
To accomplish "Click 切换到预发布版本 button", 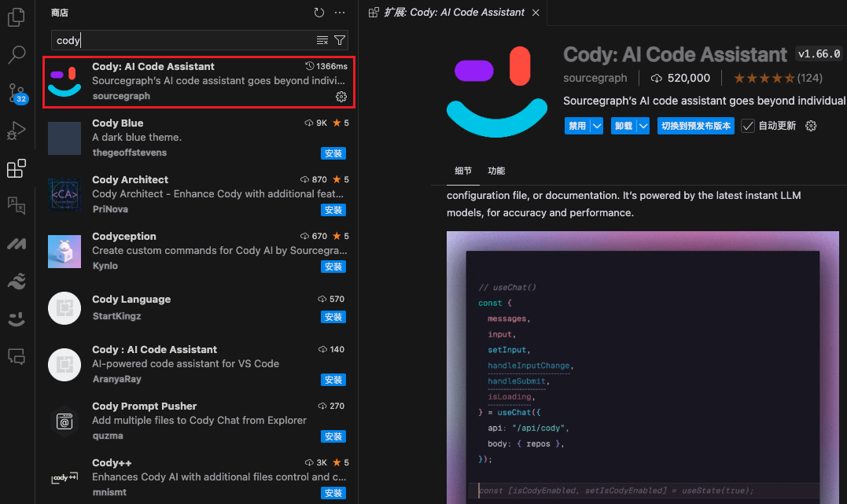I will pyautogui.click(x=696, y=126).
